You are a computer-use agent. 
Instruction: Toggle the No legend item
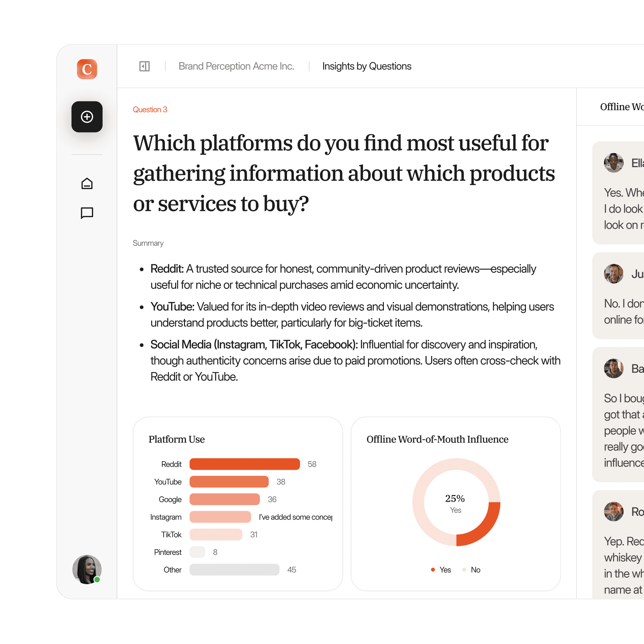(x=471, y=570)
